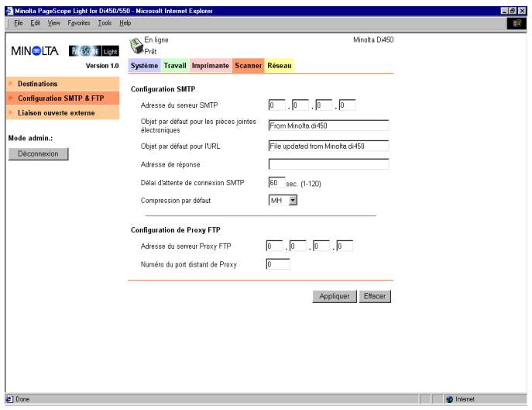Viewport: 532px width, 410px height.
Task: Click the En ligne status text
Action: click(156, 40)
